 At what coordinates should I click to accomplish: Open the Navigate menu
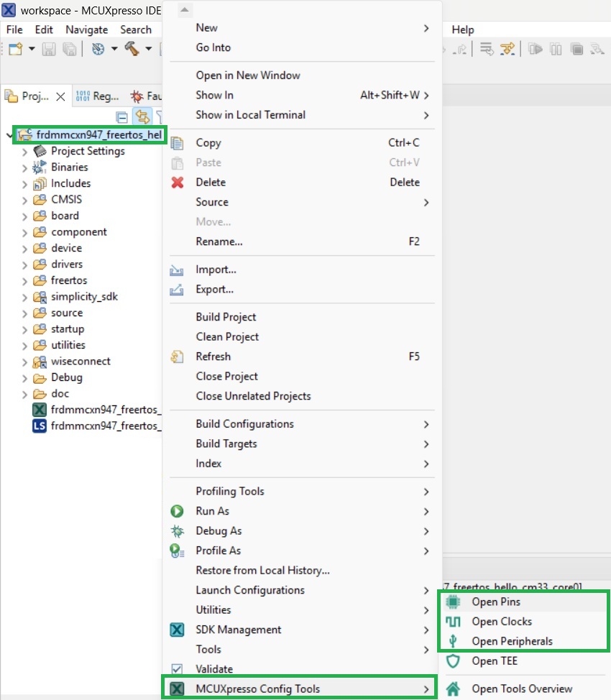click(x=86, y=29)
